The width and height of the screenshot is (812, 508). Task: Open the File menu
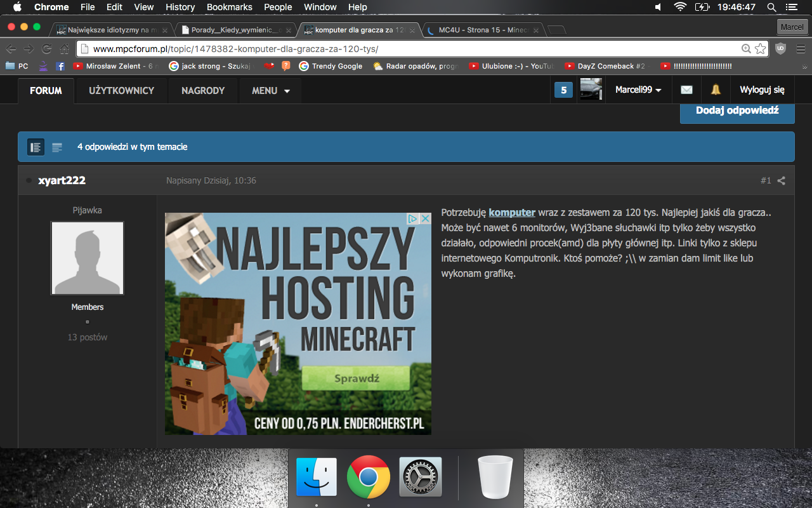coord(88,7)
